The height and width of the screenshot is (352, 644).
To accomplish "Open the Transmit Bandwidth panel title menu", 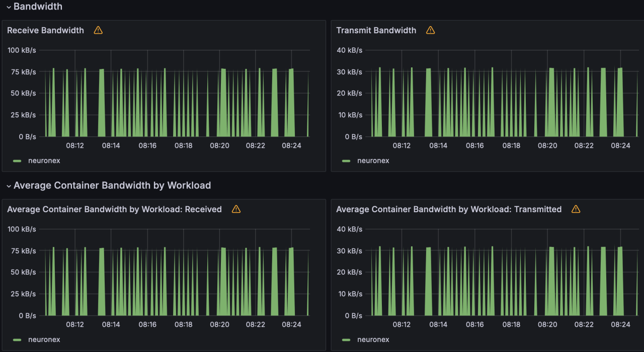I will (x=376, y=30).
